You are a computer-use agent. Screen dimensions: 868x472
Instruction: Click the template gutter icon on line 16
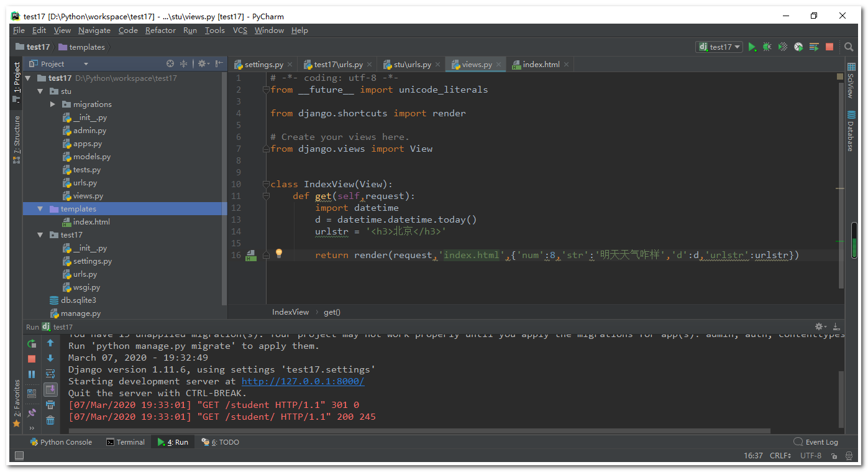point(251,255)
